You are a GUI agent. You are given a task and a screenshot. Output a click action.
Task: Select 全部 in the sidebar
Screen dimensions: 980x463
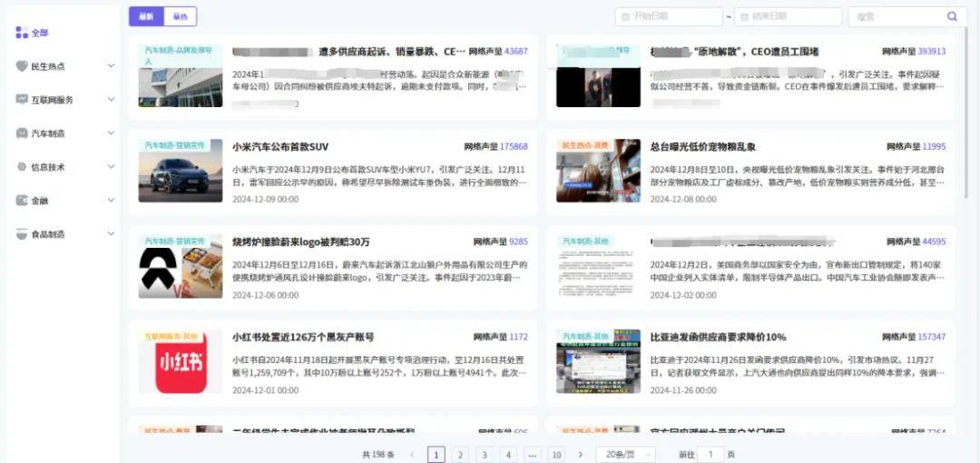pyautogui.click(x=40, y=33)
